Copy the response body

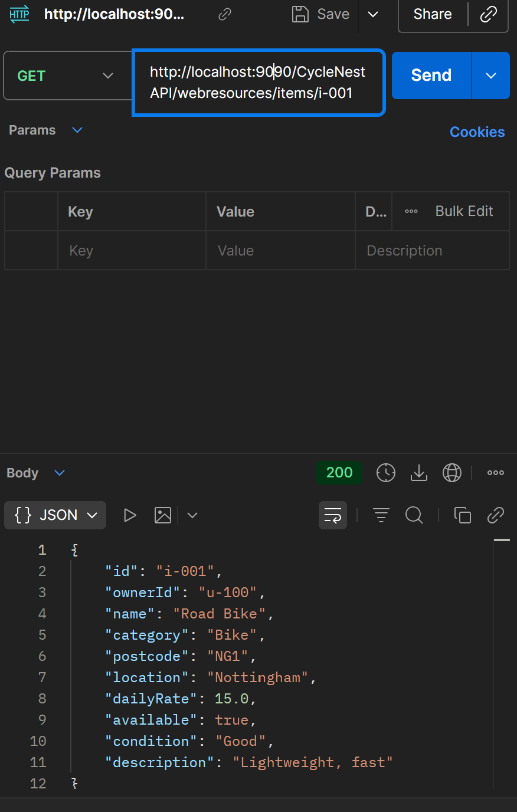[463, 515]
